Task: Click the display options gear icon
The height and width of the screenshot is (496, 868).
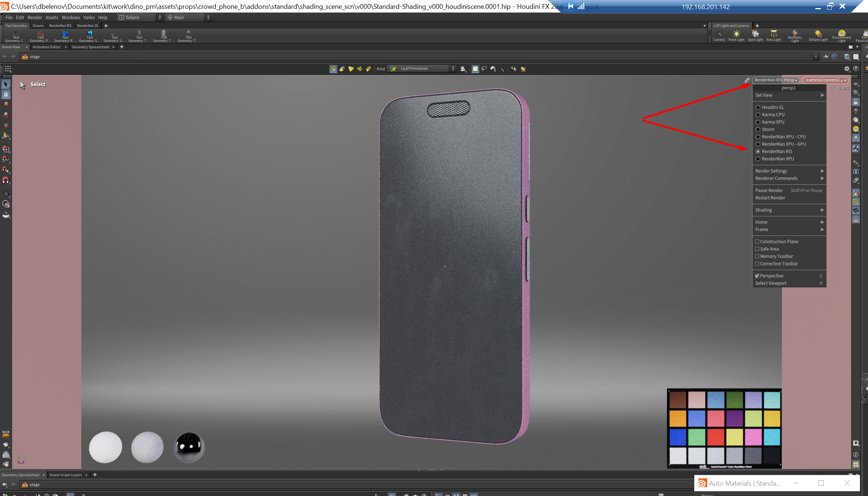Action: (x=847, y=69)
